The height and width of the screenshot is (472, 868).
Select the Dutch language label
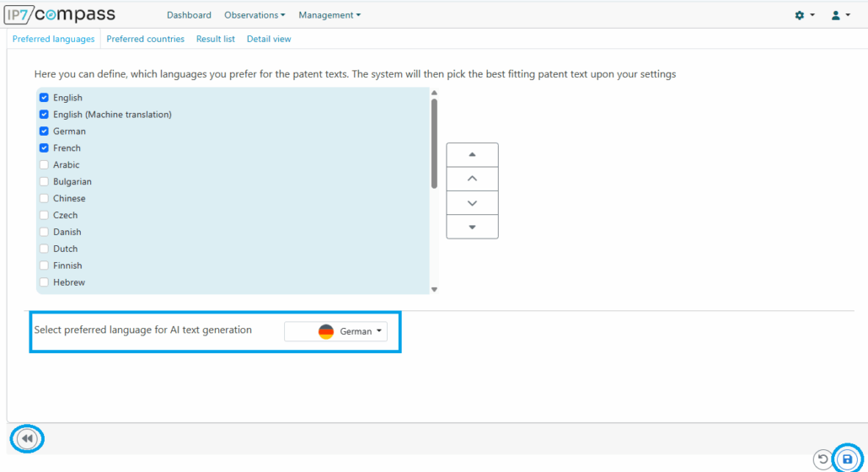[x=66, y=249]
